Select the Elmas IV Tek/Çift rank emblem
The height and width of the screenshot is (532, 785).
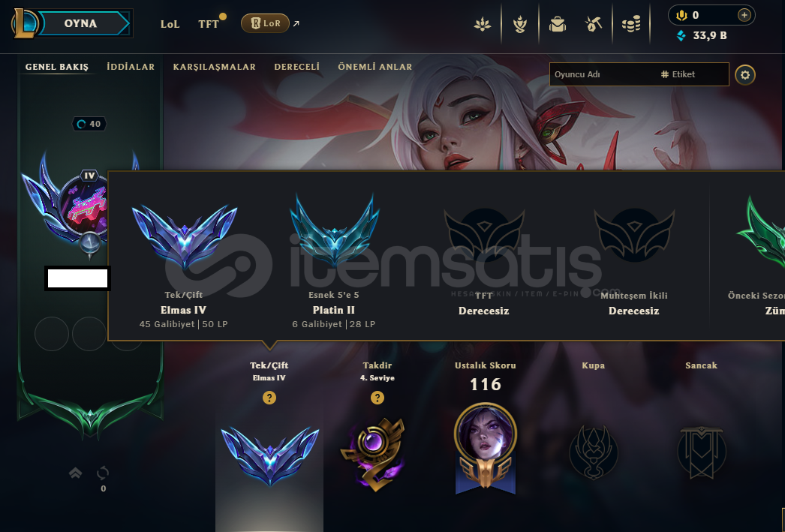coord(184,235)
